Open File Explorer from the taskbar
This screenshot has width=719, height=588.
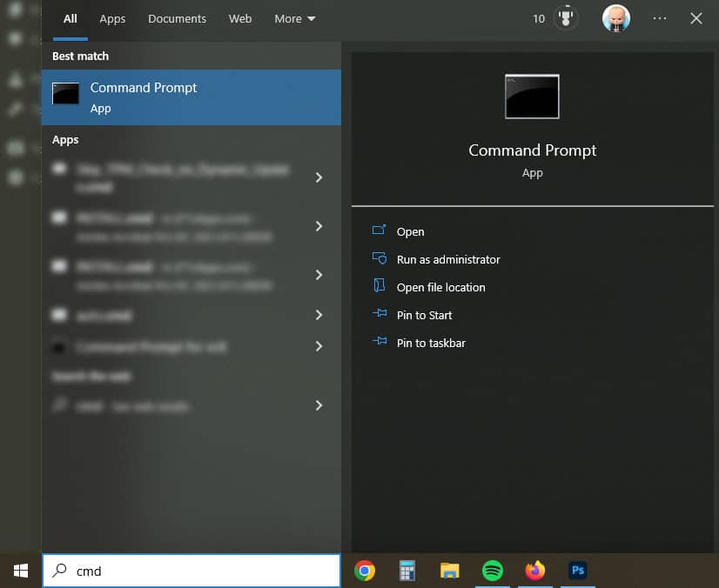click(449, 571)
